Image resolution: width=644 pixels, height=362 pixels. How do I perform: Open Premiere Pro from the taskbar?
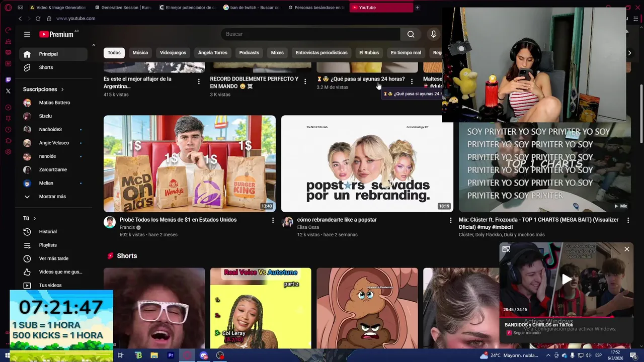pyautogui.click(x=171, y=355)
